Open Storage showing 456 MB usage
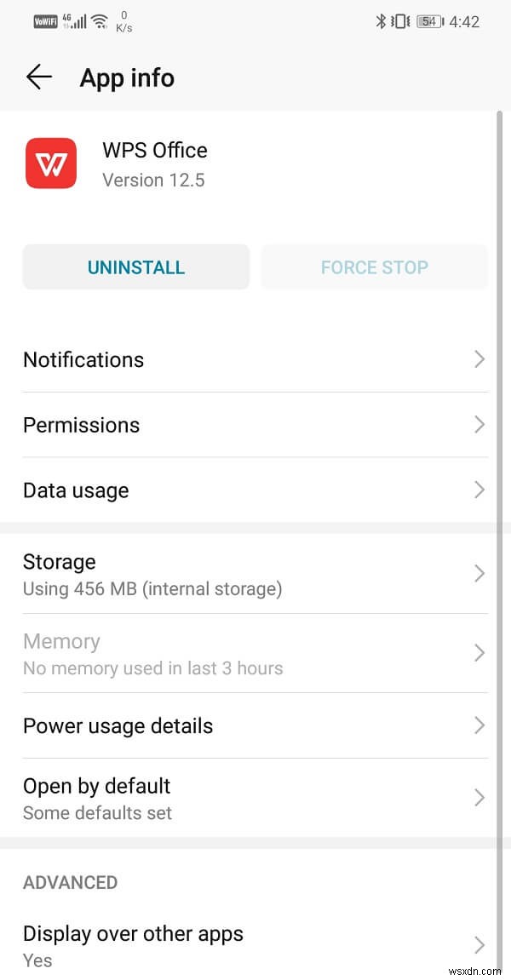The height and width of the screenshot is (980, 511). [255, 574]
